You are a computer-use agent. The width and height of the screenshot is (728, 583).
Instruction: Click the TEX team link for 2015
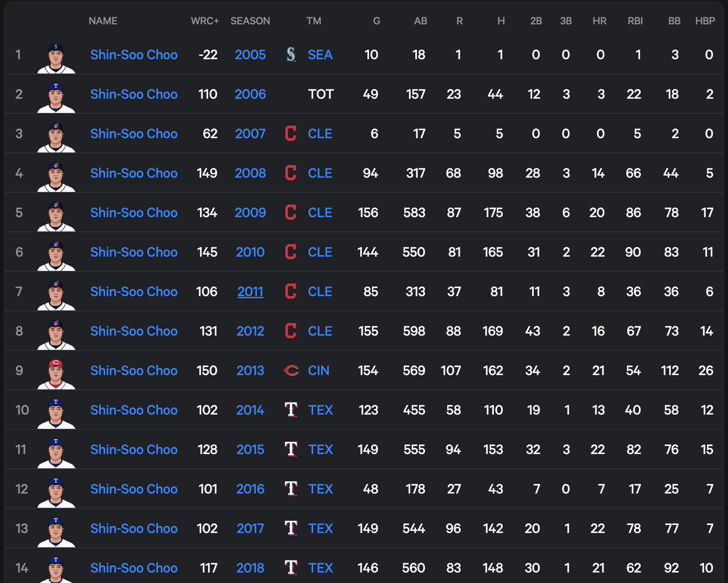[320, 449]
